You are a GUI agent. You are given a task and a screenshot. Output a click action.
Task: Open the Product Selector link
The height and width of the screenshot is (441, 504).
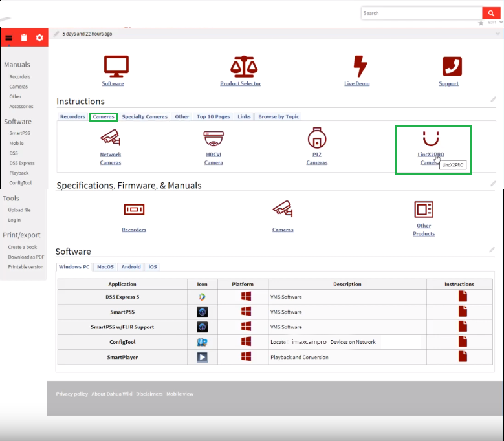point(241,83)
